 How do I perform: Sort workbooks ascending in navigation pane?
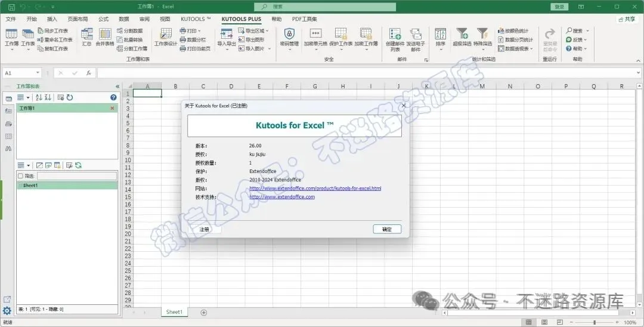point(39,97)
